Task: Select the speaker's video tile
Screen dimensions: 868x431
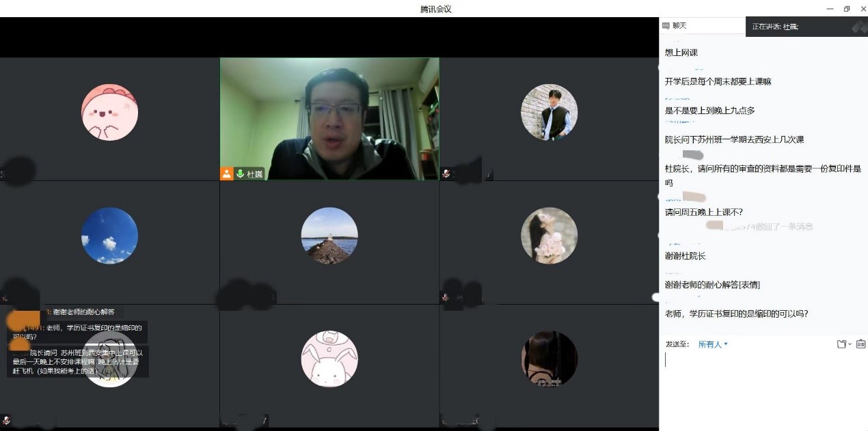Action: 329,119
